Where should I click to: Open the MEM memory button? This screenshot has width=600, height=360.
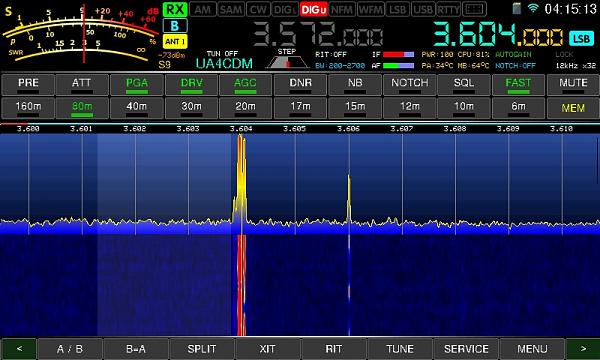point(573,108)
